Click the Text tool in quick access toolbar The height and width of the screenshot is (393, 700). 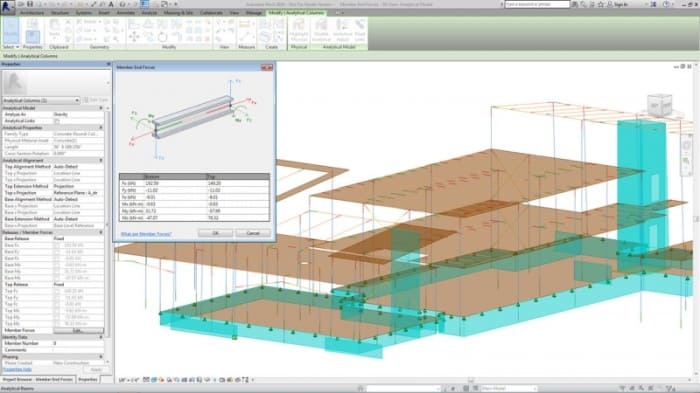click(x=111, y=4)
